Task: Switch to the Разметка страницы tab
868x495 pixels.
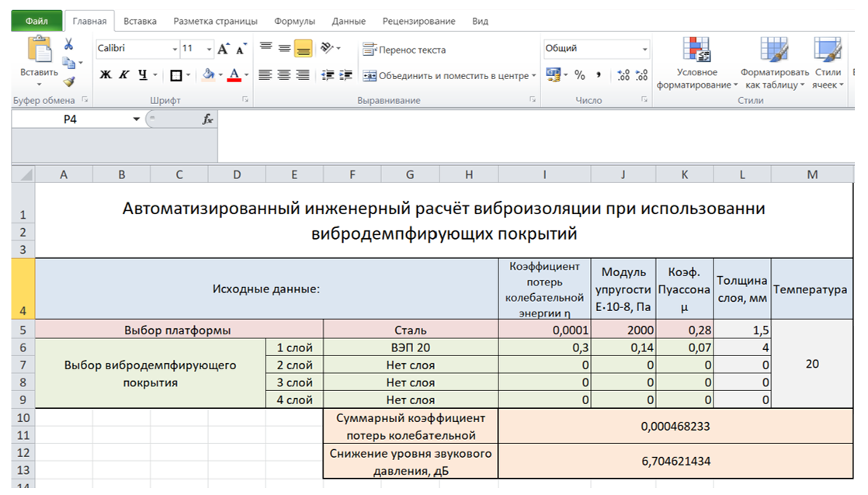Action: click(x=215, y=21)
